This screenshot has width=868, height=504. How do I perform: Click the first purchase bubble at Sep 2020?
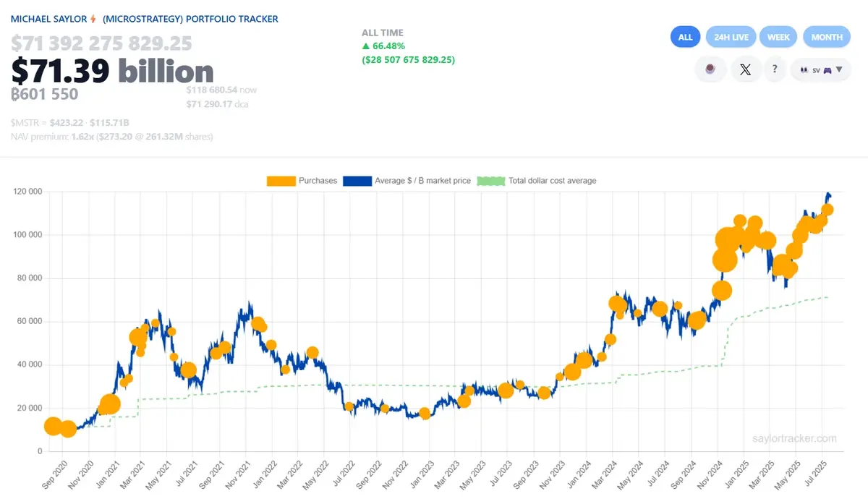(52, 426)
